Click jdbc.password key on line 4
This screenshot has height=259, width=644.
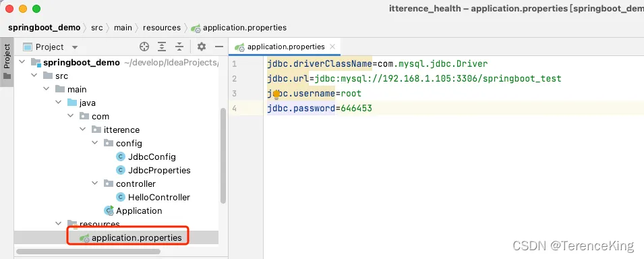[x=301, y=109]
